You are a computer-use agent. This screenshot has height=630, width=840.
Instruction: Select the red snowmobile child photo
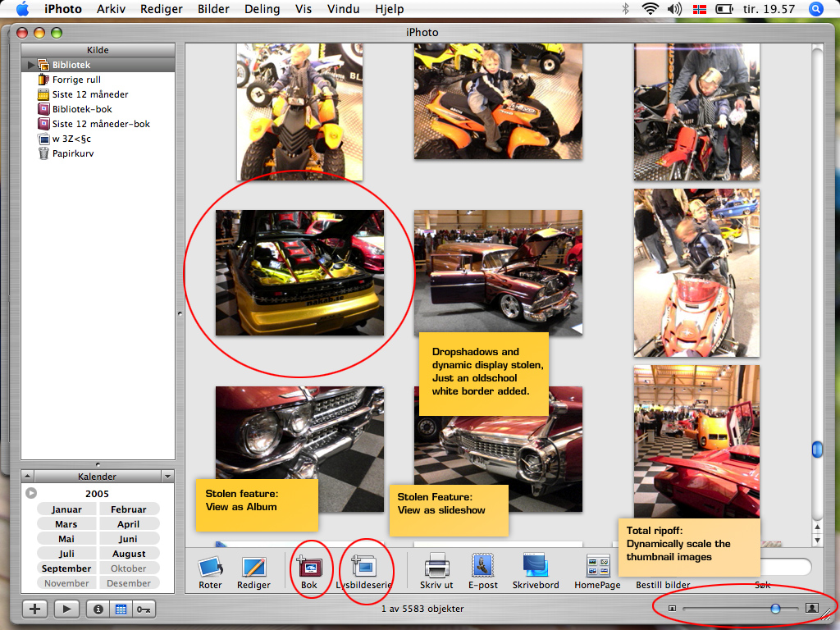pos(696,272)
